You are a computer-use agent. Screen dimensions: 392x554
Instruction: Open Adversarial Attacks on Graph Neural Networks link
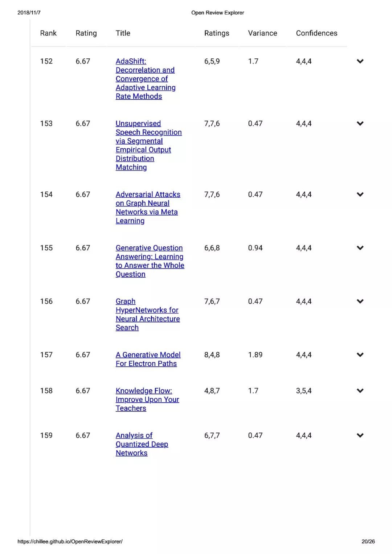[148, 208]
